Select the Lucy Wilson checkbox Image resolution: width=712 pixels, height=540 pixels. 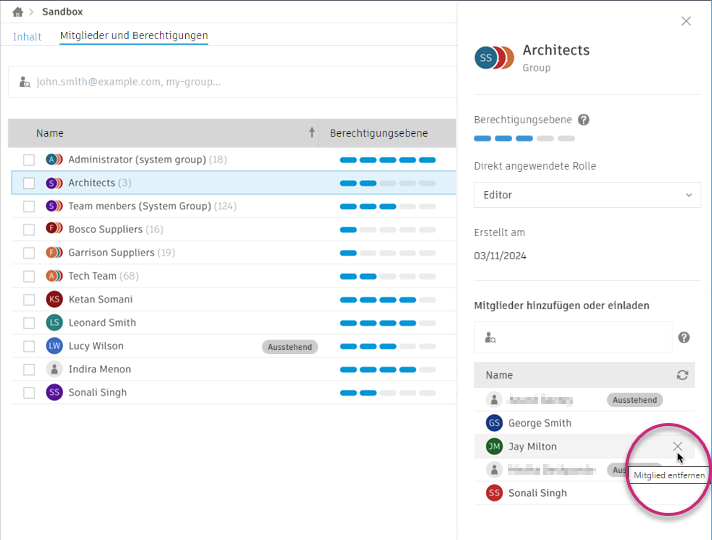click(x=29, y=346)
